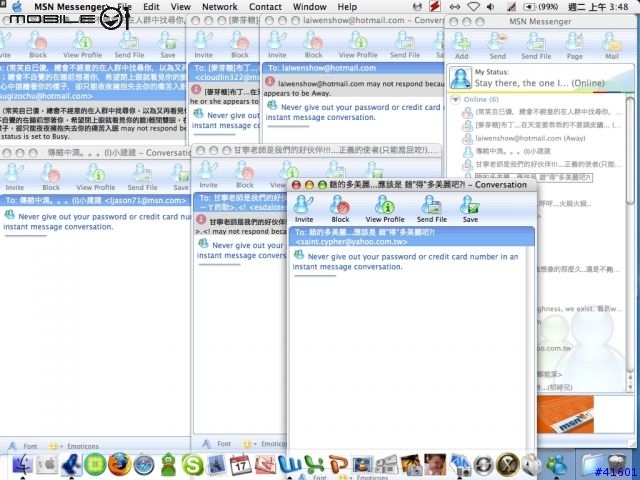Select contact laiwenshow@hotmail.com (Away)
Image resolution: width=640 pixels, height=480 pixels.
coord(530,138)
